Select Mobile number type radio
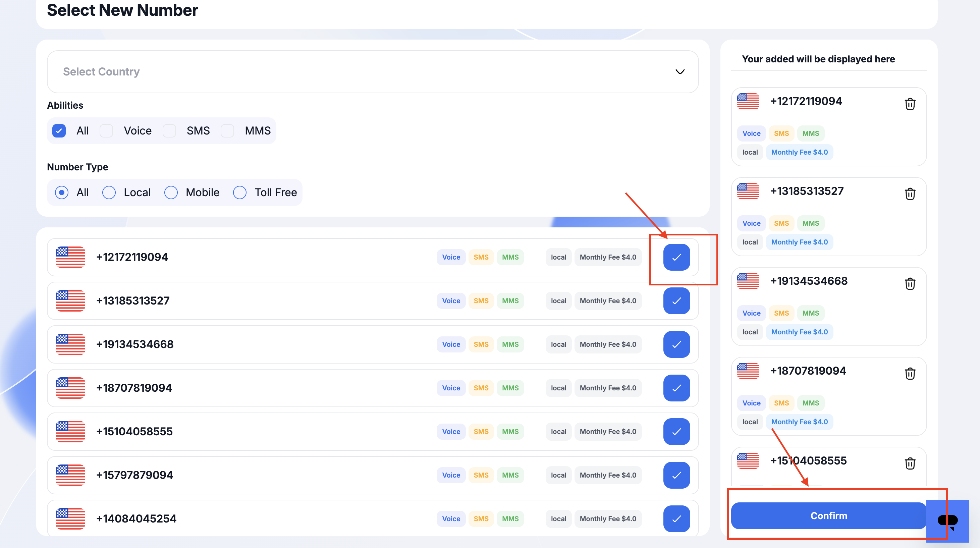 pos(171,193)
